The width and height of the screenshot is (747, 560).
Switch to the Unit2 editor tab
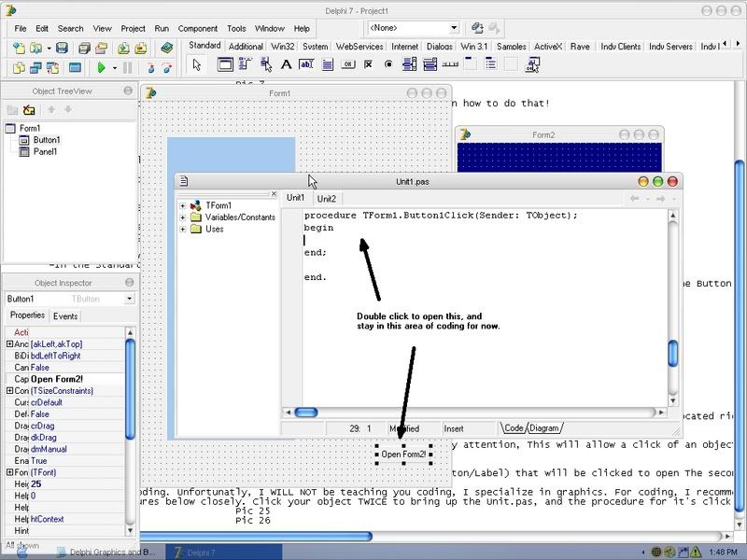tap(326, 199)
